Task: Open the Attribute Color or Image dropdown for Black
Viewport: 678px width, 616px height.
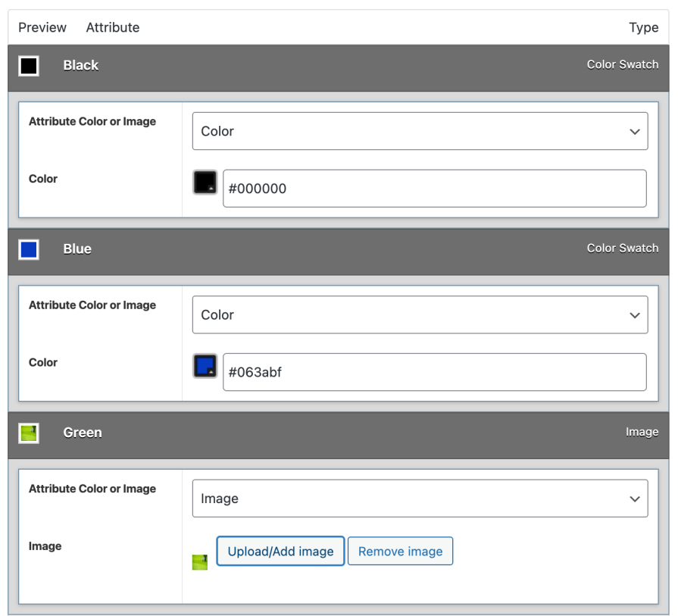Action: point(420,131)
